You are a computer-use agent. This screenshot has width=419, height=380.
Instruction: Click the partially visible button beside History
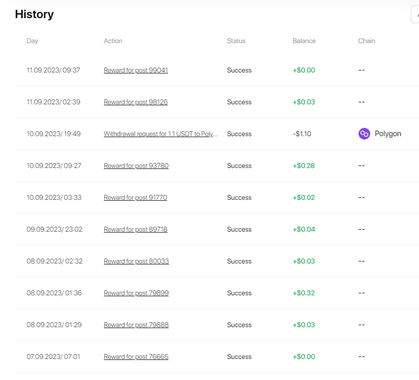point(415,15)
